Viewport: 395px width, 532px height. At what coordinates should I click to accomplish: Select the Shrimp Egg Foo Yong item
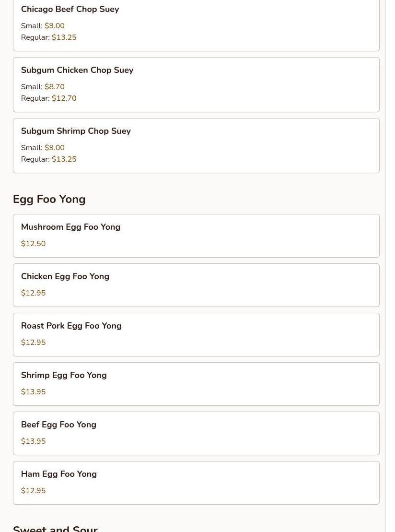click(x=196, y=384)
